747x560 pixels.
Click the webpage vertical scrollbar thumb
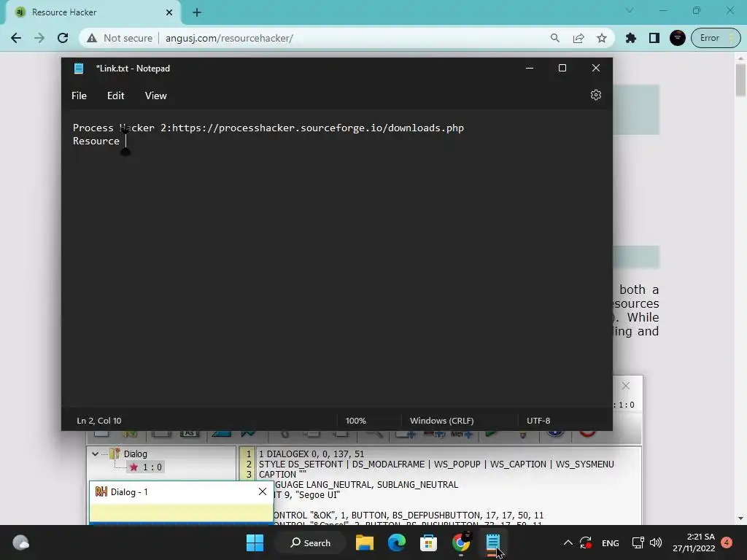(x=740, y=79)
